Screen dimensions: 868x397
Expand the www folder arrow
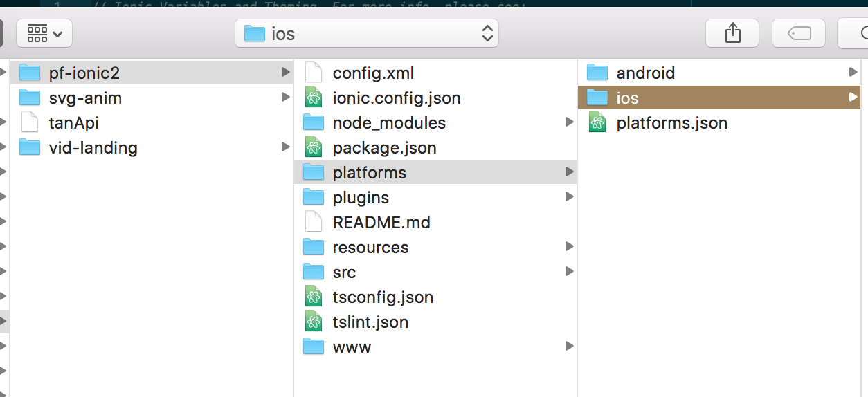tap(569, 347)
